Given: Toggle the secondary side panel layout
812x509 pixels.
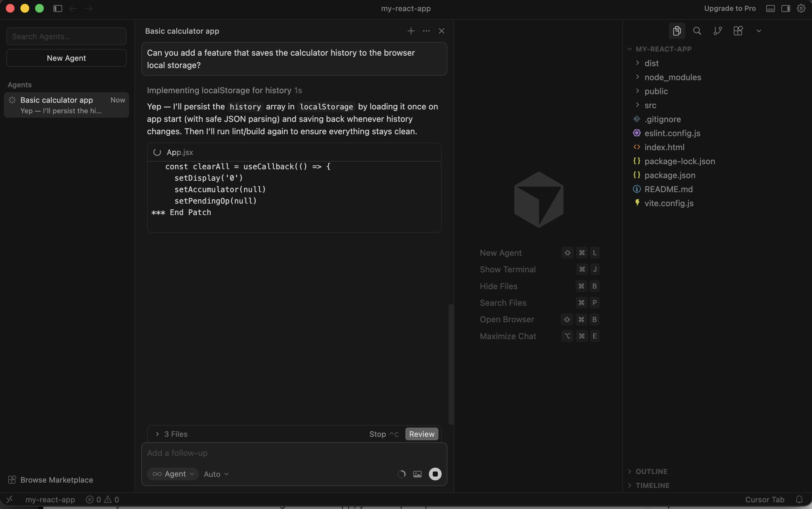Looking at the screenshot, I should tap(785, 8).
